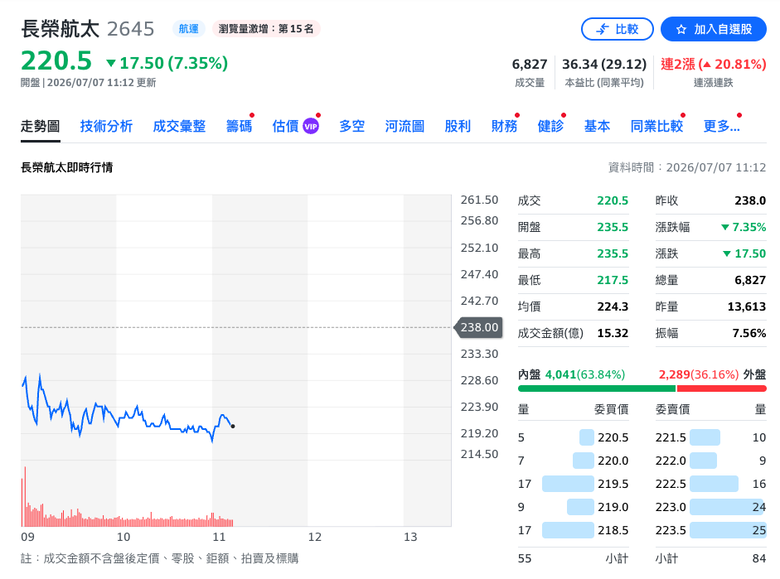Expand the 更多... menu

(721, 126)
